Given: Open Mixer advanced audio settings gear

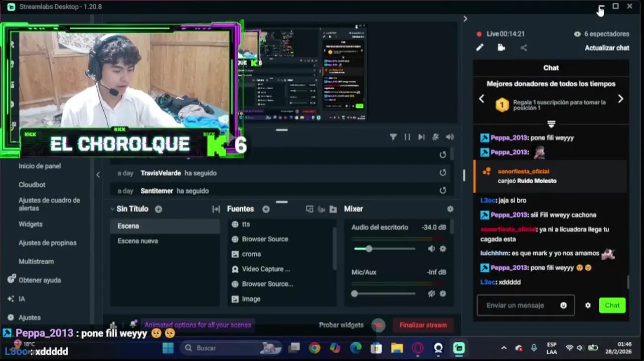Looking at the screenshot, I should [450, 209].
